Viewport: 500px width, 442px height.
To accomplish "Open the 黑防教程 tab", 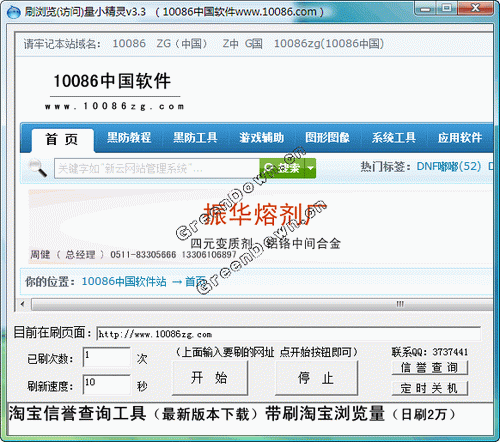I will point(129,137).
